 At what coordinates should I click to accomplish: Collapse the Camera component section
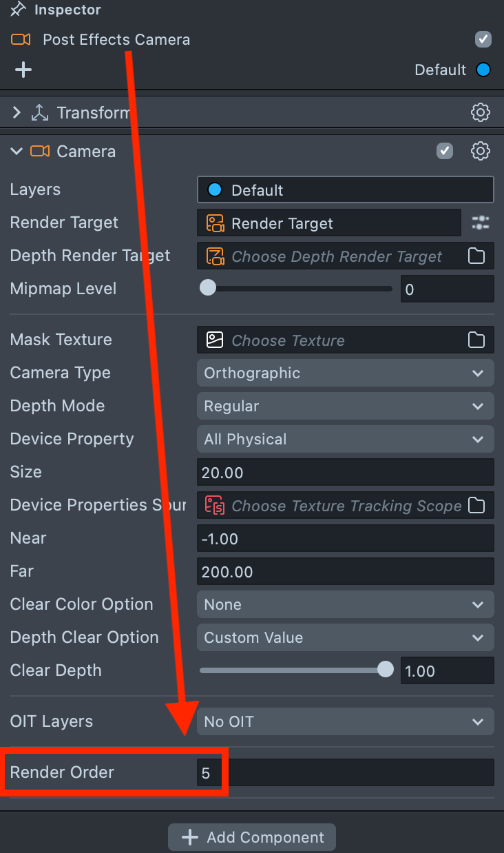click(17, 151)
